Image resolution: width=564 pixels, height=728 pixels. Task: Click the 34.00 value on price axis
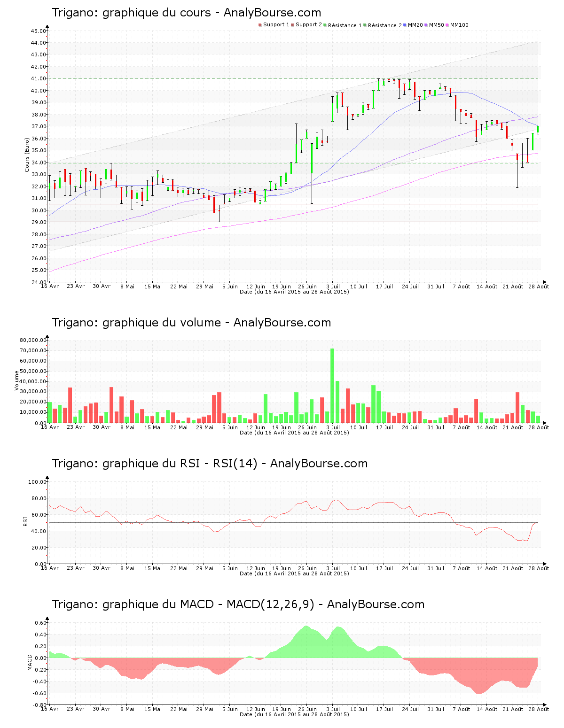coord(39,163)
